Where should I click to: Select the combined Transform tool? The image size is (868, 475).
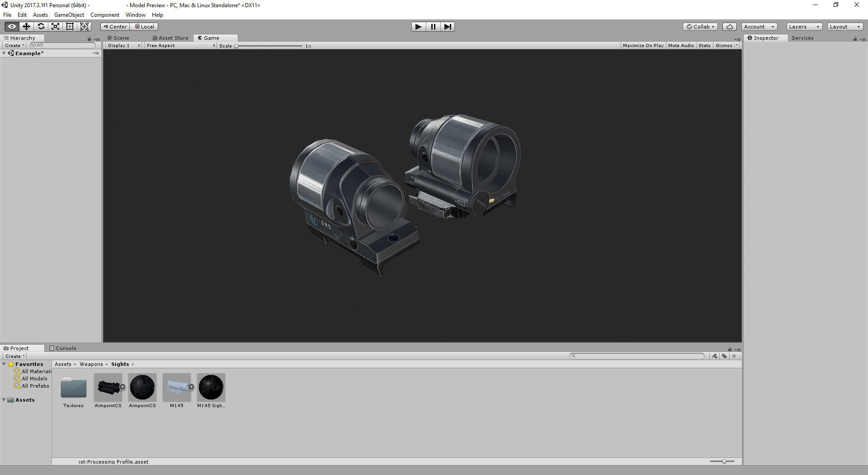(x=84, y=27)
